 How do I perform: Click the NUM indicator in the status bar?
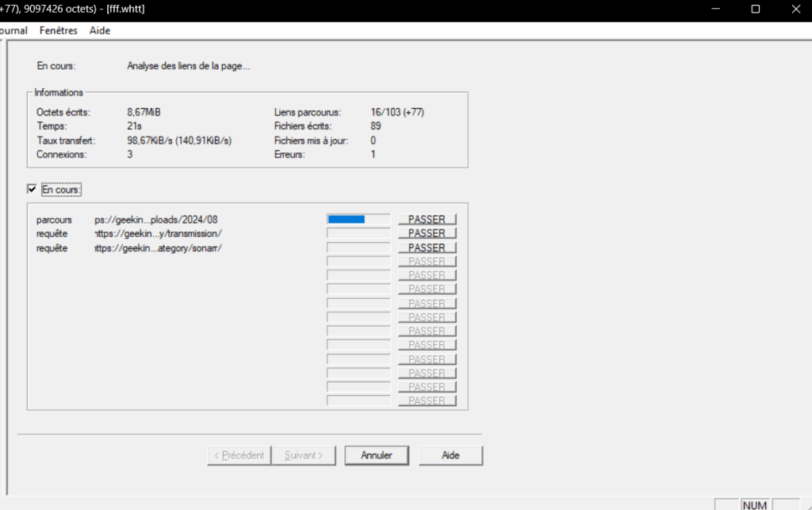pyautogui.click(x=755, y=504)
